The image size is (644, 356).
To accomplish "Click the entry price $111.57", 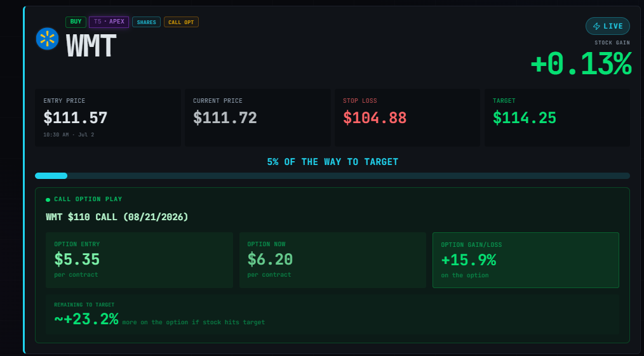I will tap(75, 118).
